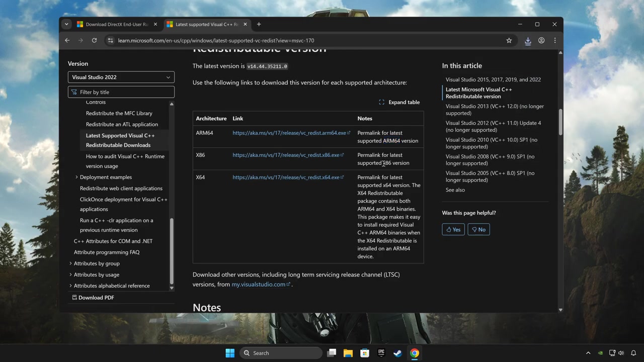Image resolution: width=644 pixels, height=362 pixels.
Task: Jump to Visual Studio 2008 (VC++ 9.0) SP1
Action: pyautogui.click(x=490, y=159)
